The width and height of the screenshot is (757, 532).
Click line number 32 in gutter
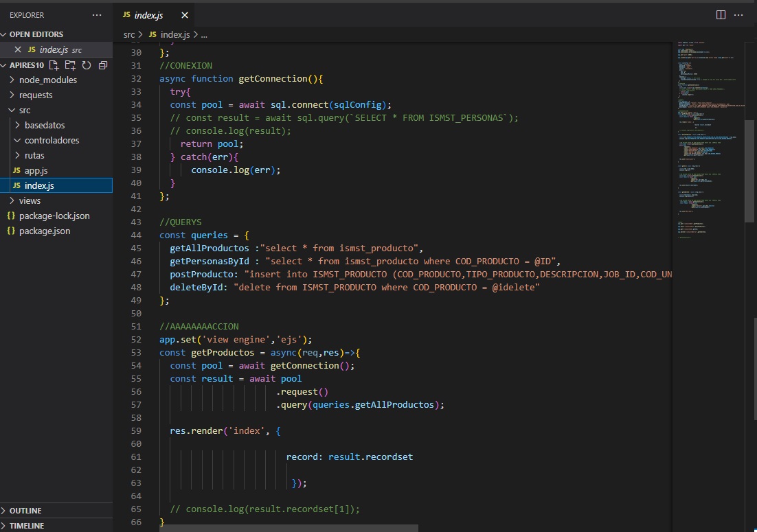coord(135,79)
